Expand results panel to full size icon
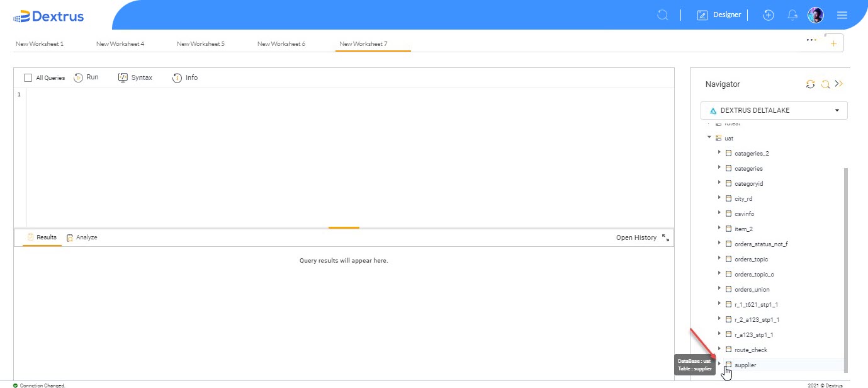 (x=666, y=237)
